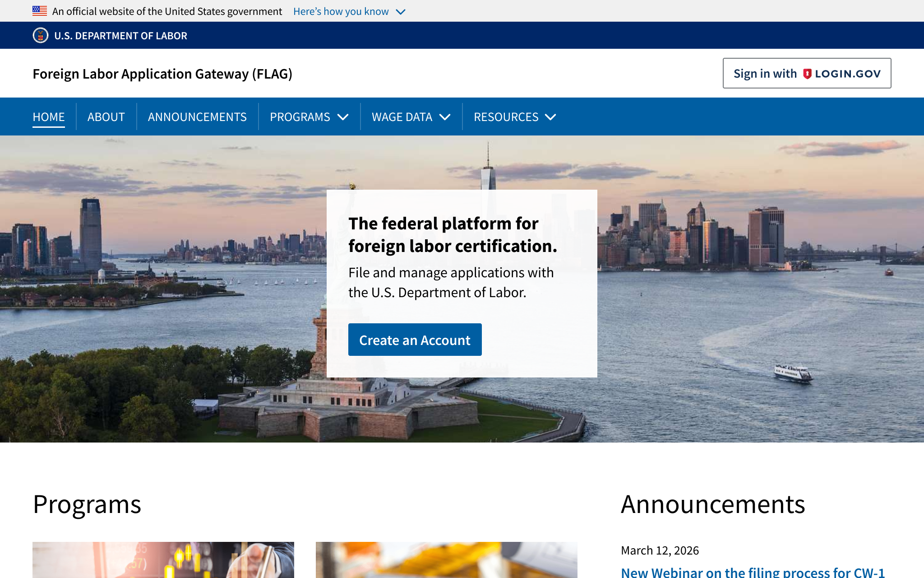The image size is (924, 578).
Task: Click the Create an Account button
Action: click(415, 340)
